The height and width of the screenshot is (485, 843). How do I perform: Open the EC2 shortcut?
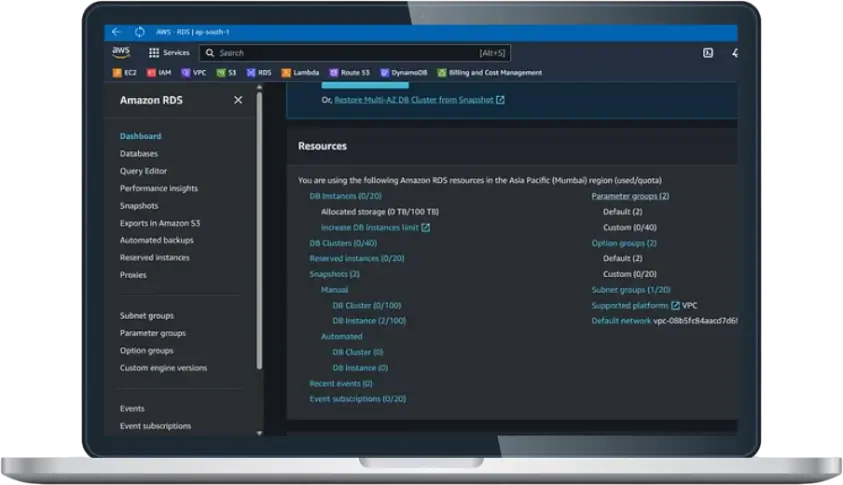[x=125, y=73]
